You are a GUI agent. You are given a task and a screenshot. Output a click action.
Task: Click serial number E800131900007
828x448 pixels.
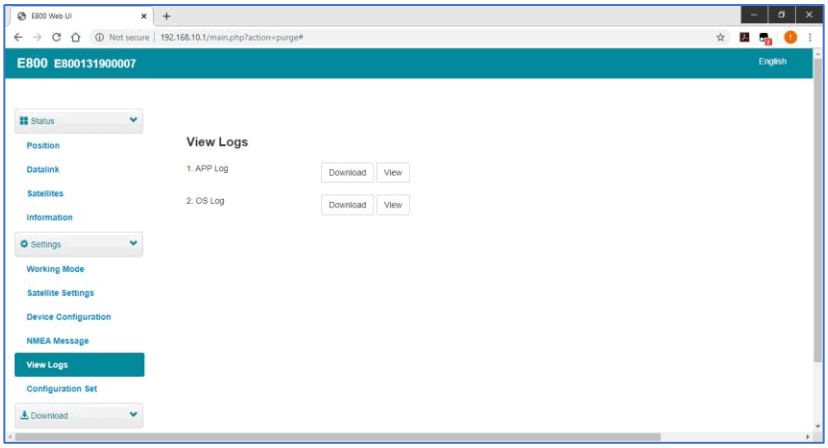point(95,64)
